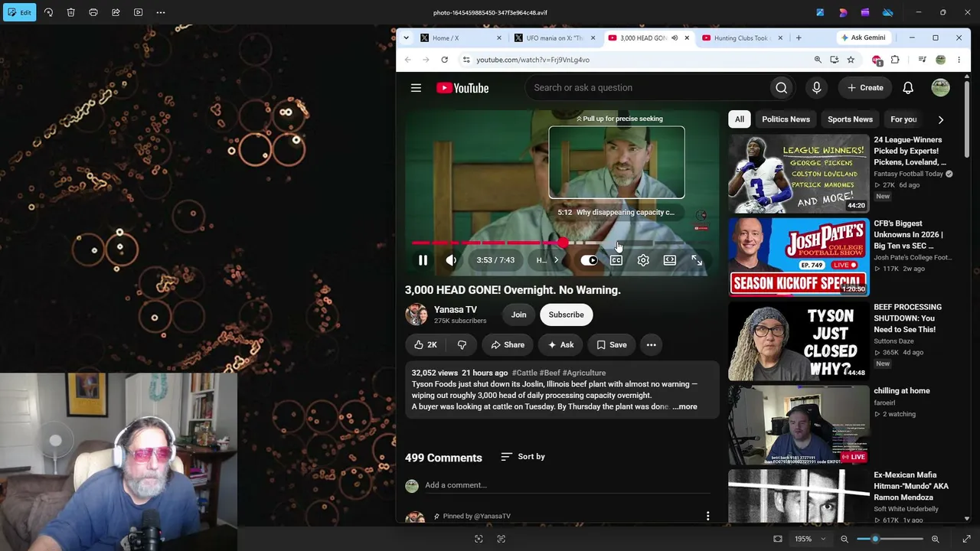Subscribe to Yanasa TV
Screen dimensions: 980x551
point(566,315)
